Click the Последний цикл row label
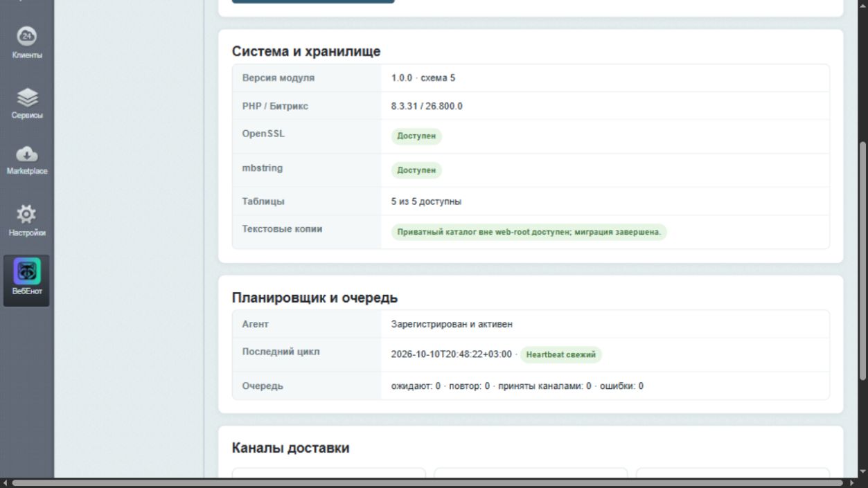Viewport: 868px width, 488px height. point(281,352)
